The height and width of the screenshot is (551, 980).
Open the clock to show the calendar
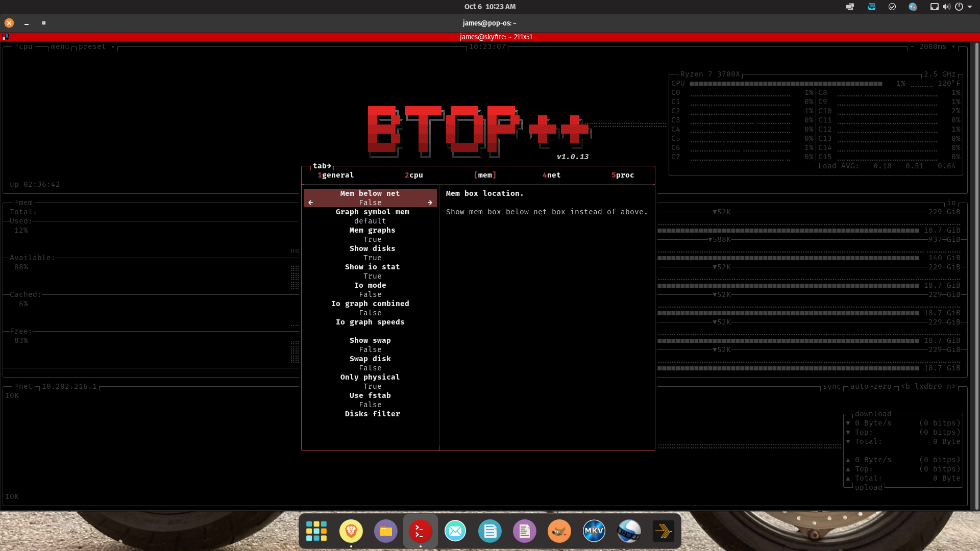click(x=489, y=7)
